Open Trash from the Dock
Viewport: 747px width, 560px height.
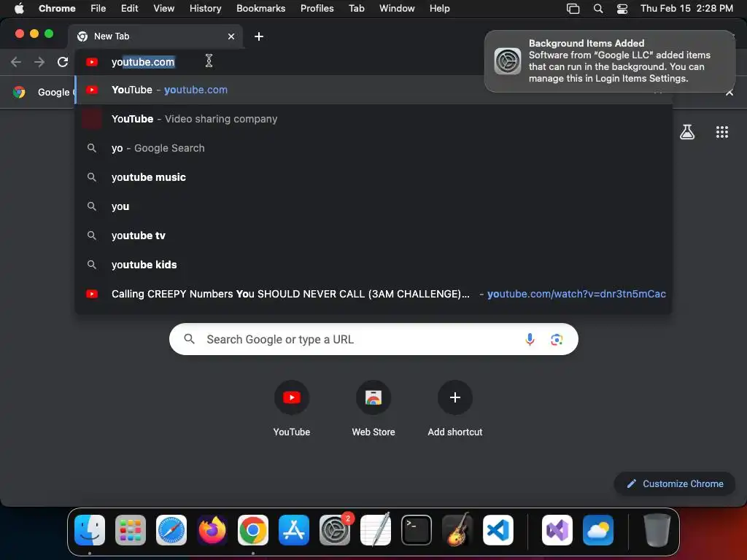coord(657,530)
